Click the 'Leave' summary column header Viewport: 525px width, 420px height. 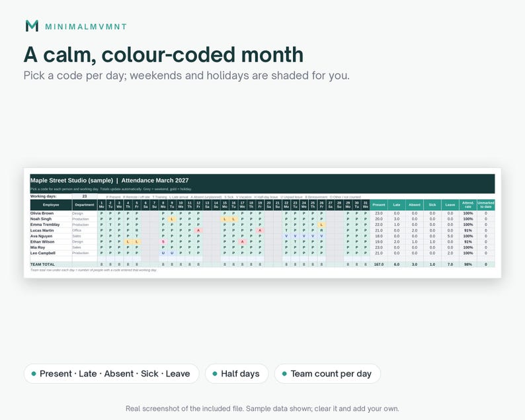point(450,204)
